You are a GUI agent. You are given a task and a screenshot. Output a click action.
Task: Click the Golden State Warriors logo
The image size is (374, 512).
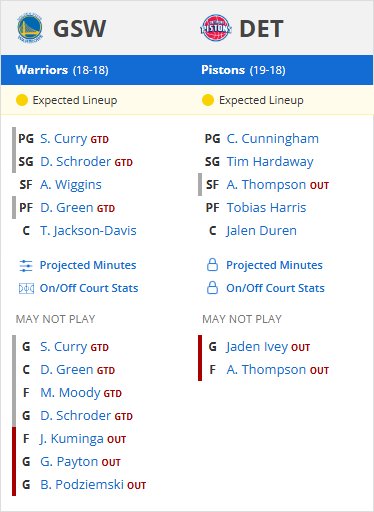coord(30,28)
